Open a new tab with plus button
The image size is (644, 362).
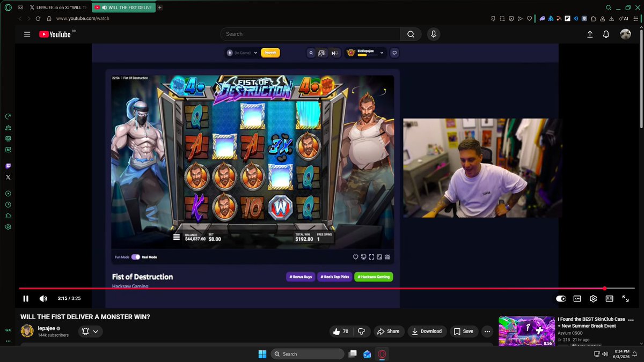pos(160,8)
